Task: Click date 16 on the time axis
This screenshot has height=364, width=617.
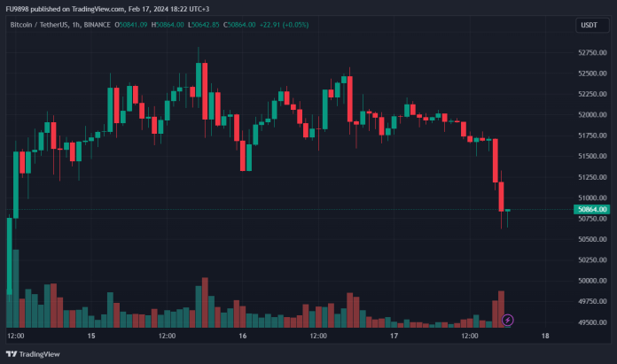Action: click(x=242, y=337)
